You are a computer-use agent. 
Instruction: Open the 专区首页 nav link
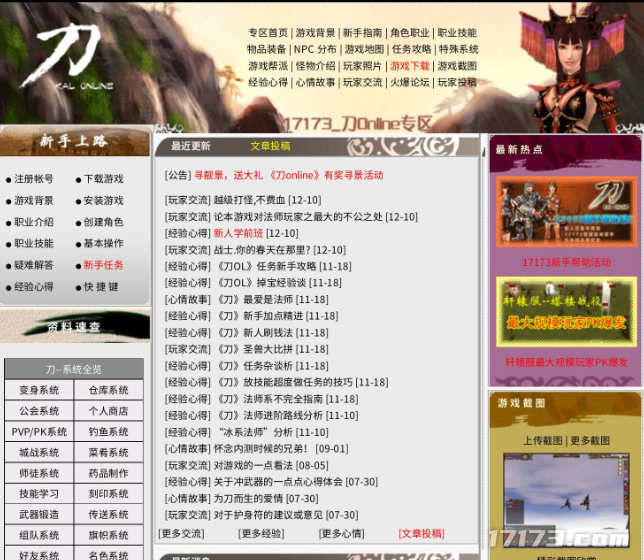coord(268,33)
